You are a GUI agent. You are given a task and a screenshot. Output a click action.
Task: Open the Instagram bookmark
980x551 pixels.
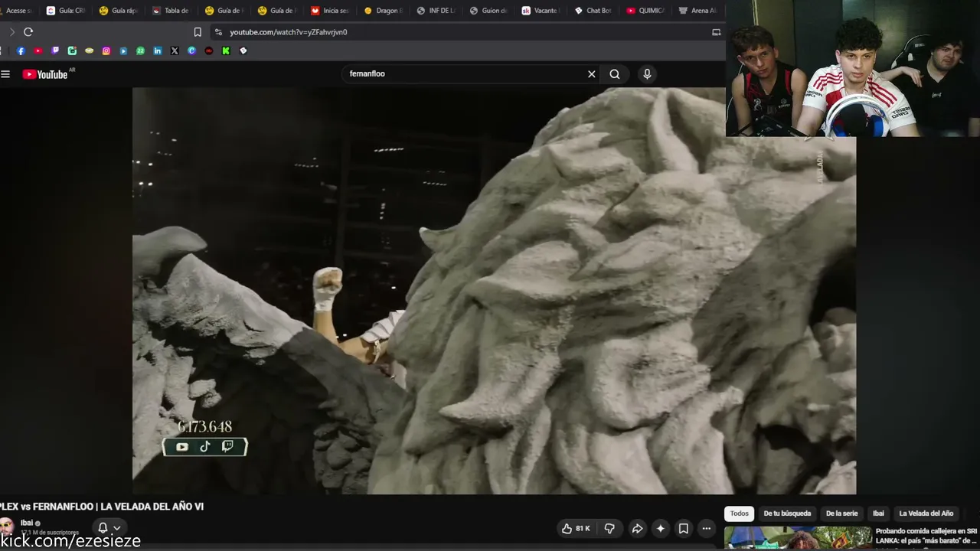[106, 51]
